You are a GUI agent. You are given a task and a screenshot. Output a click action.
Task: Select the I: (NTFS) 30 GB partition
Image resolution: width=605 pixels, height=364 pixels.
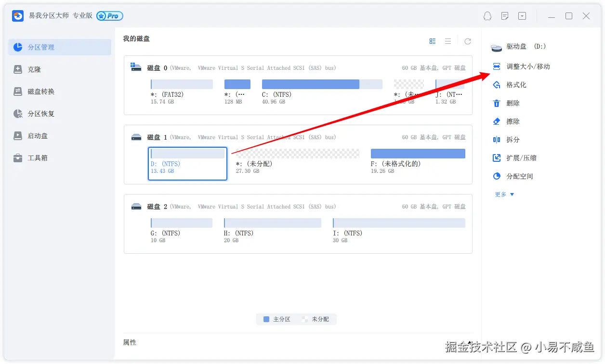click(x=399, y=231)
